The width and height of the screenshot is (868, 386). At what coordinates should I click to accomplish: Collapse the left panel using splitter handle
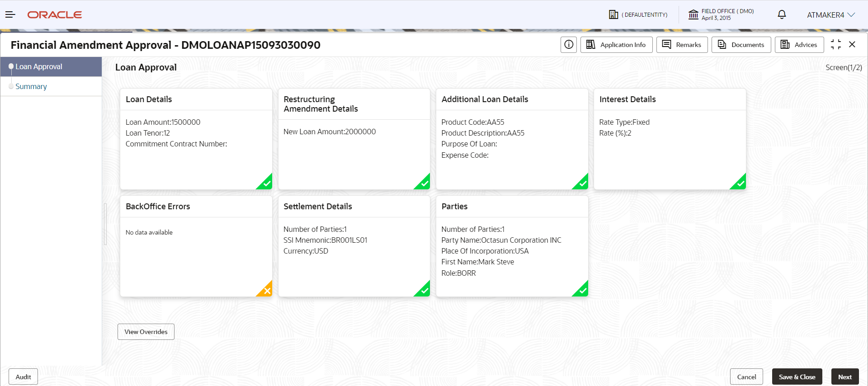105,224
